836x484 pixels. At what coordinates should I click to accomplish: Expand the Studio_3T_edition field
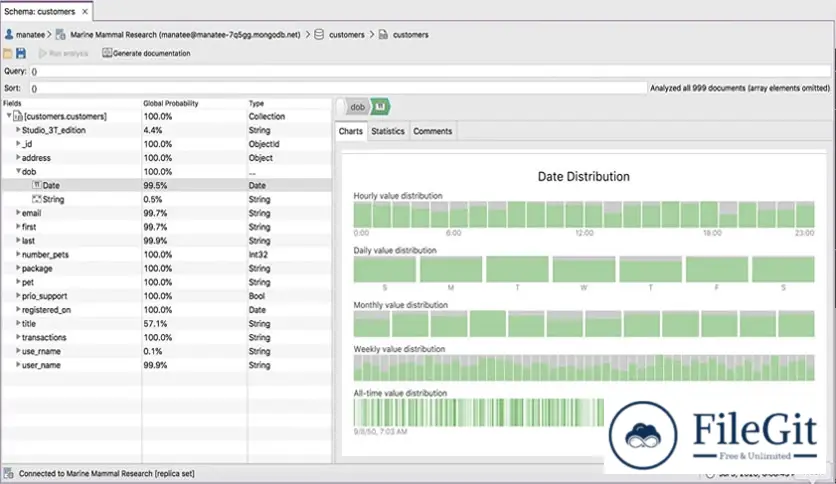tap(18, 130)
